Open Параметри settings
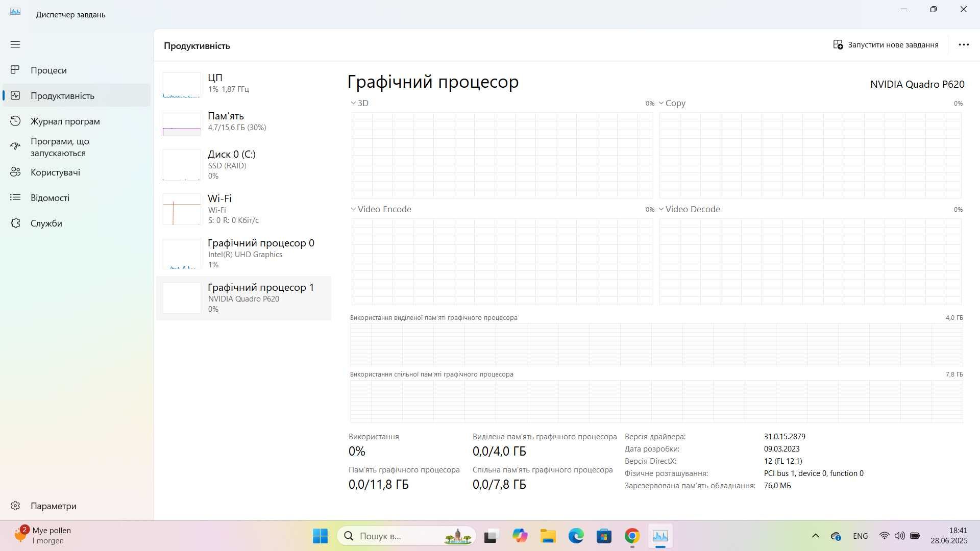Image resolution: width=980 pixels, height=551 pixels. coord(77,506)
